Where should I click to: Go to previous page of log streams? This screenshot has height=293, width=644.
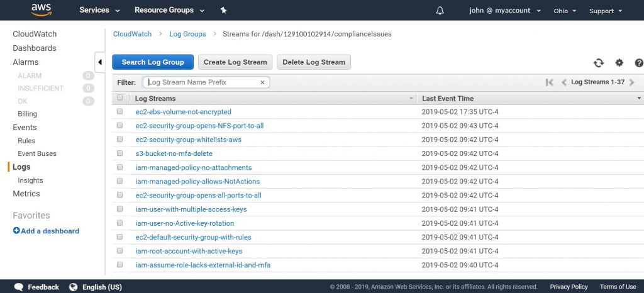tap(564, 82)
